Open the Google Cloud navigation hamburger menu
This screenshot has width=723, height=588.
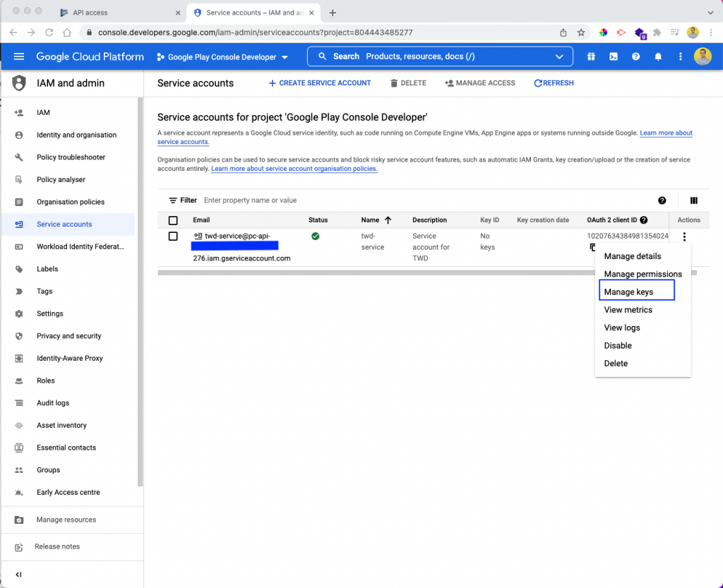(19, 56)
